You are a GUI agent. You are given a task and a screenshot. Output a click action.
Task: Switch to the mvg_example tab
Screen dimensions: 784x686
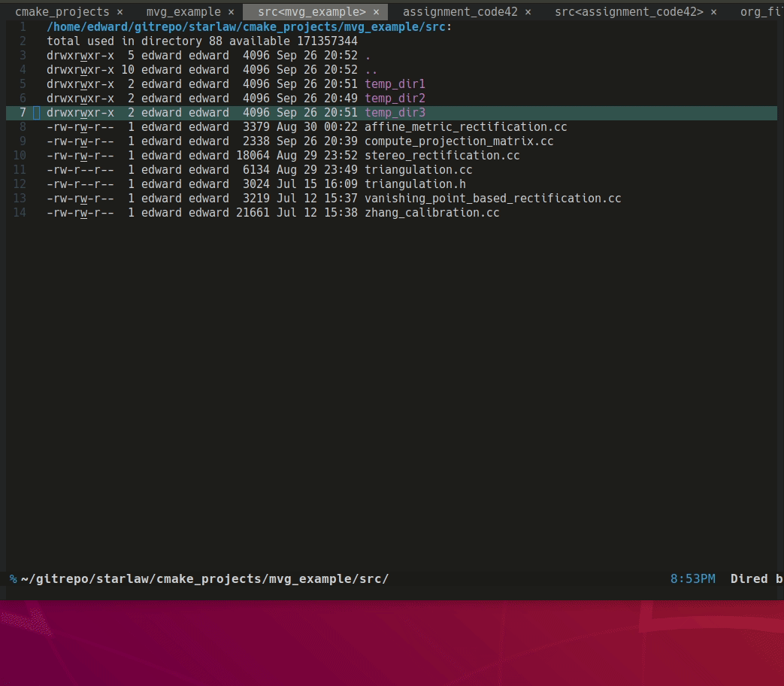point(183,11)
